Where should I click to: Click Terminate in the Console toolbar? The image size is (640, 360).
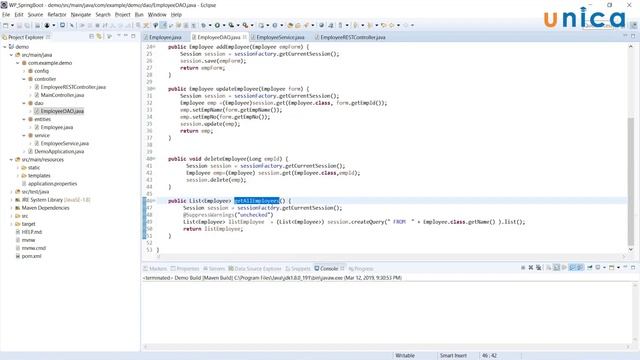tap(523, 268)
